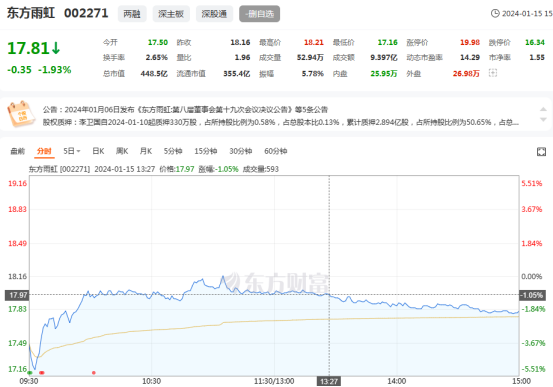553x387 pixels.
Task: Click the red markers just after 09:30
Action: point(42,373)
